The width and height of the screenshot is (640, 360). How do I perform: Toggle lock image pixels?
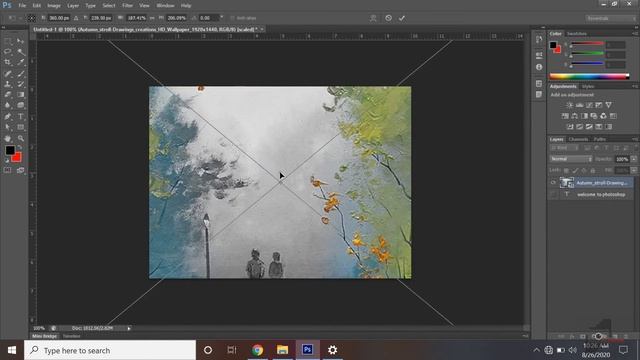(x=575, y=170)
